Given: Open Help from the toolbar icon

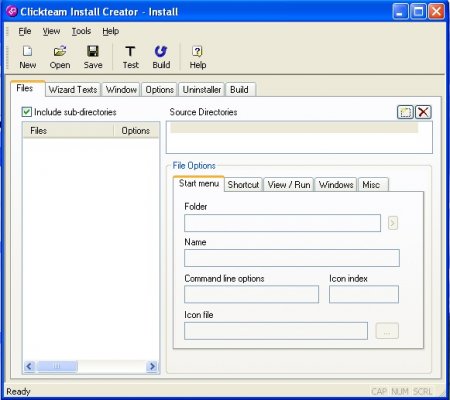Looking at the screenshot, I should point(197,51).
